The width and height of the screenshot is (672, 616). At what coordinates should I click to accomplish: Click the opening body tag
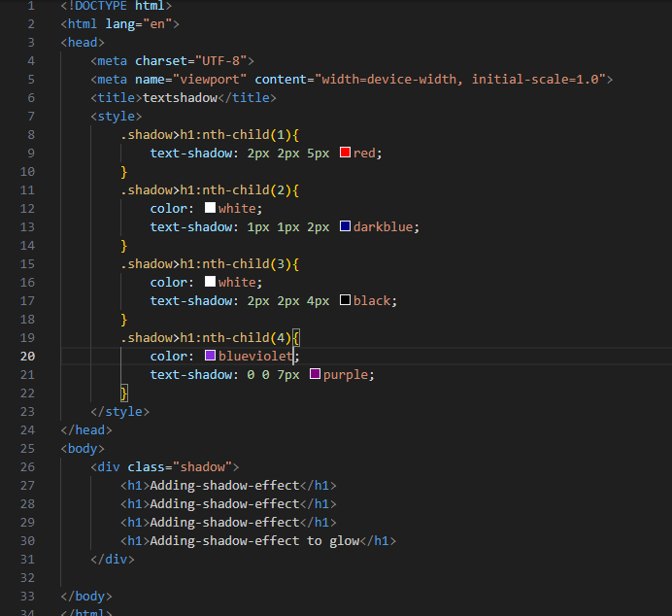[83, 448]
